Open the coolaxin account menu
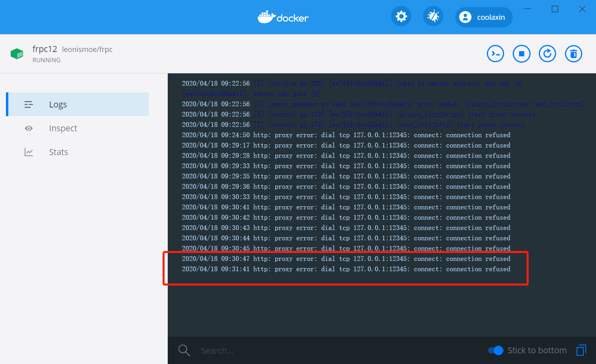 [x=483, y=17]
